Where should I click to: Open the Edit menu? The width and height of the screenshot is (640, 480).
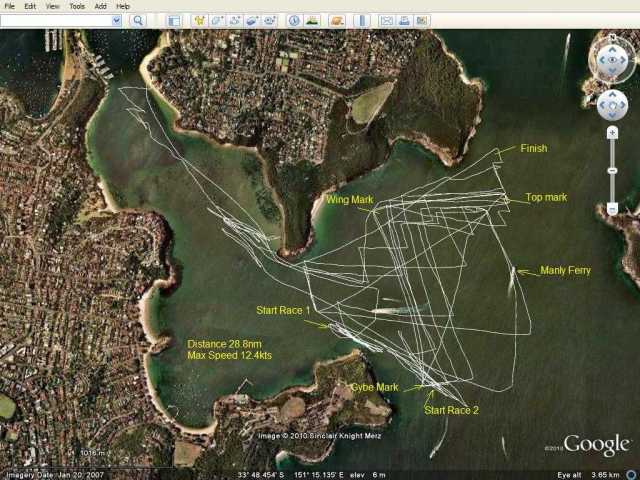click(30, 6)
